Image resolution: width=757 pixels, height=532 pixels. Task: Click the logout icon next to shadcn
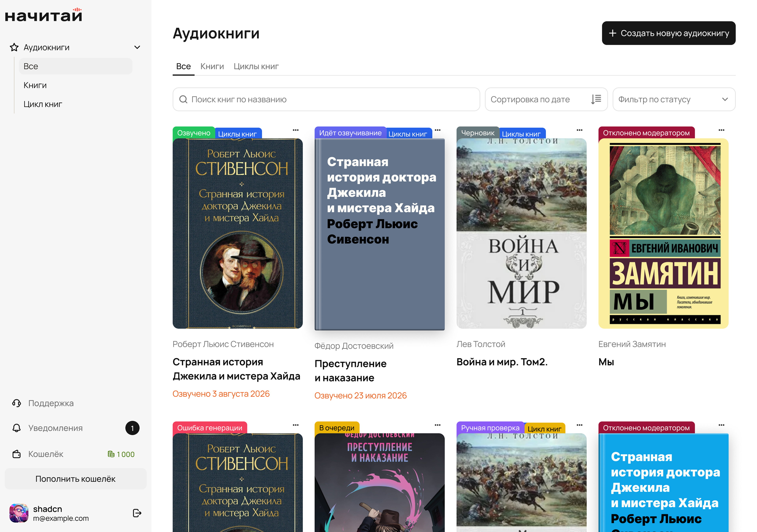[137, 513]
